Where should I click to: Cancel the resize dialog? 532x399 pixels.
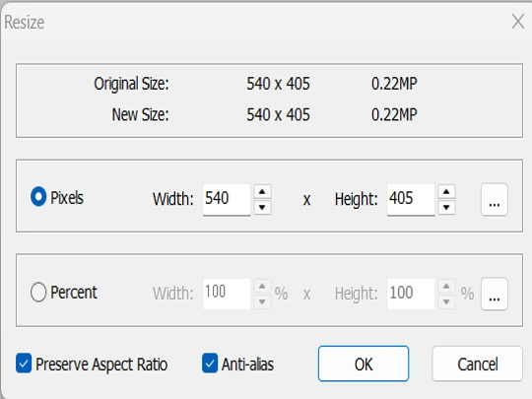coord(477,364)
